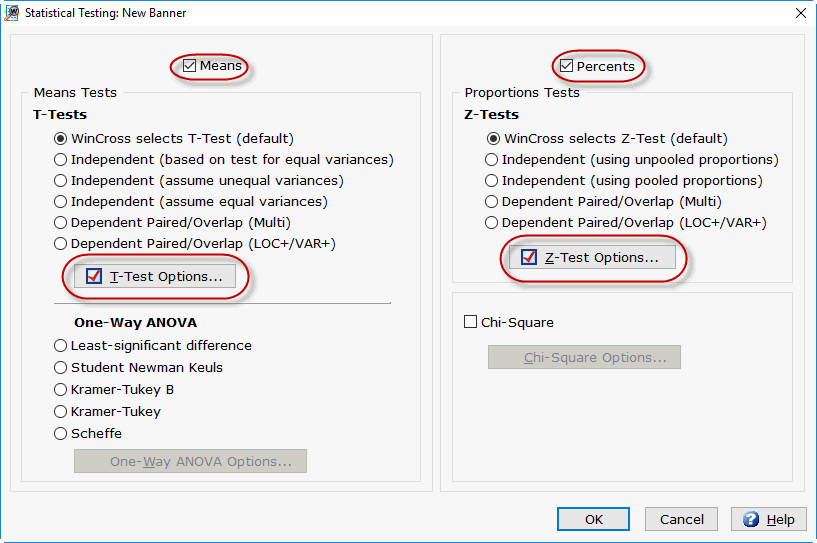
Task: Uncheck the Percents checkbox
Action: [566, 66]
